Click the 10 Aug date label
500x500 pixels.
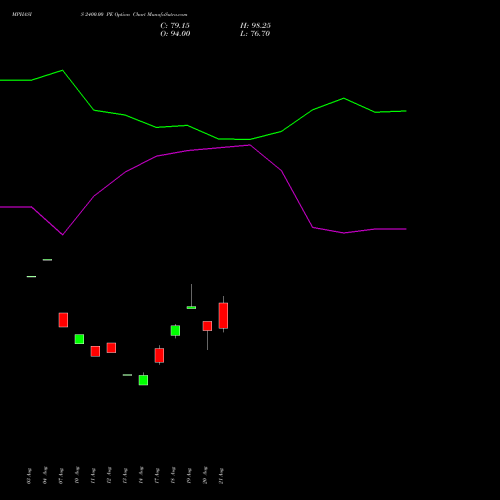(77, 475)
